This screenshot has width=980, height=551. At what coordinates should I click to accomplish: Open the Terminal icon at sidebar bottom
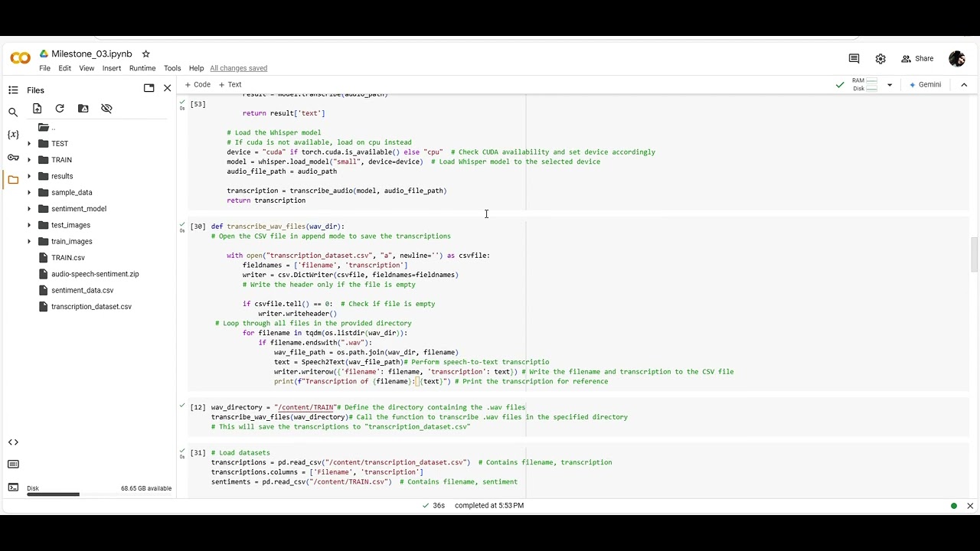pyautogui.click(x=13, y=487)
